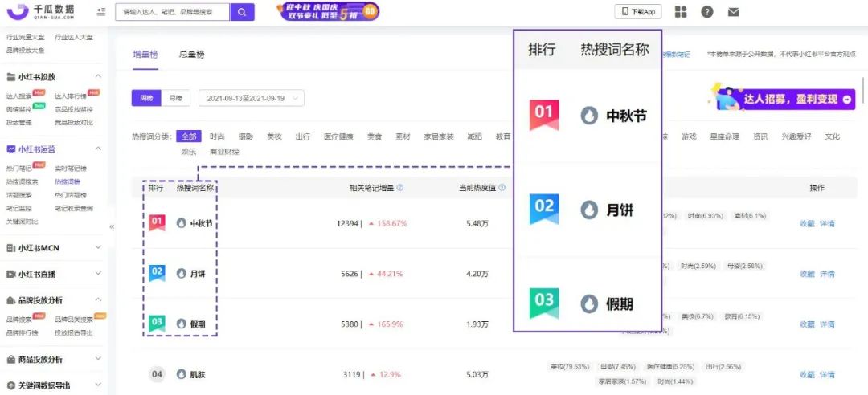
Task: Click the flame icon beside 肌肤
Action: tap(181, 375)
